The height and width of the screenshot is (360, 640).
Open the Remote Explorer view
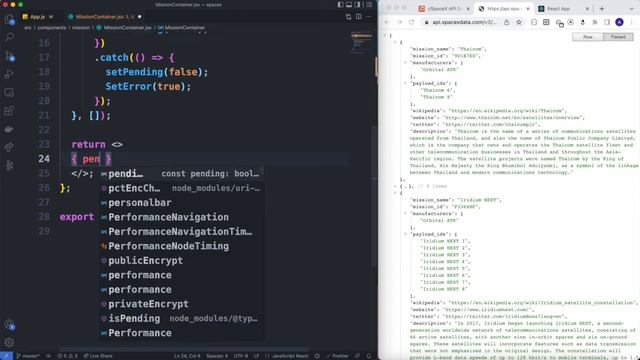9,93
